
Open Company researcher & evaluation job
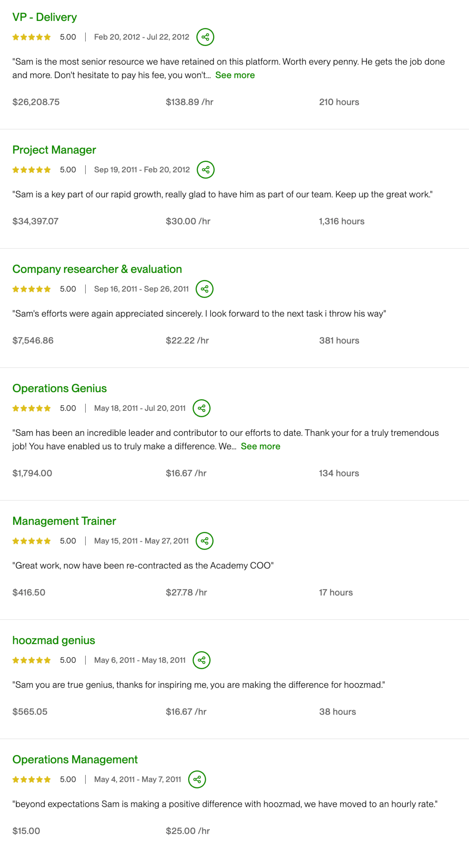97,269
